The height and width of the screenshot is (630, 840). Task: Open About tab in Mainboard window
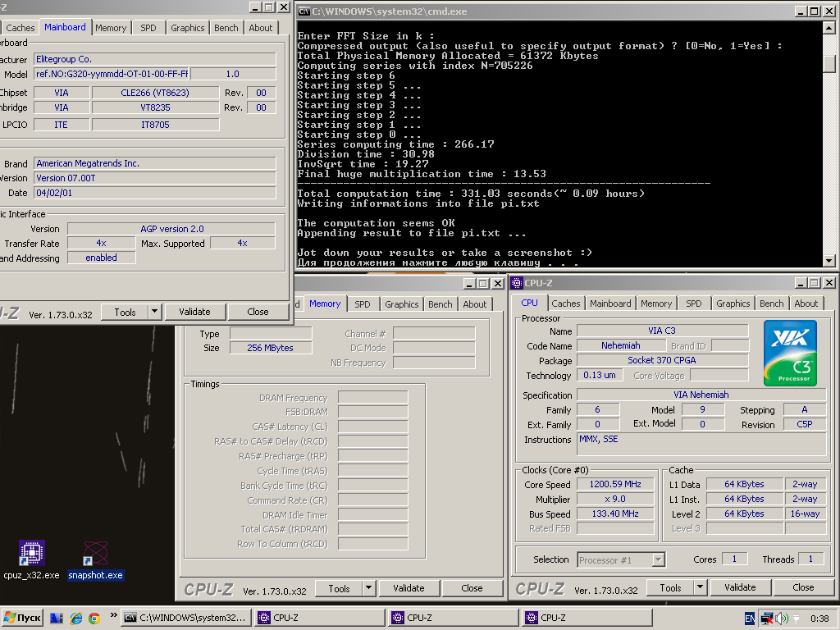click(x=260, y=28)
